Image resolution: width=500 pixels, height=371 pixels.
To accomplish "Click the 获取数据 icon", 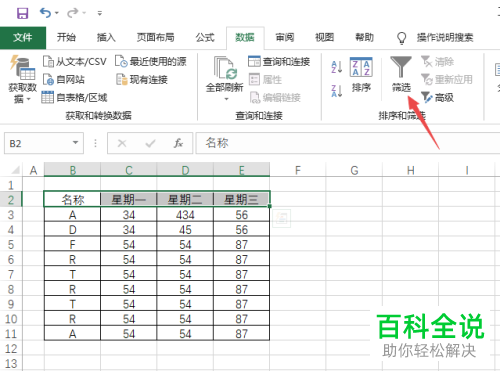I will tap(22, 68).
